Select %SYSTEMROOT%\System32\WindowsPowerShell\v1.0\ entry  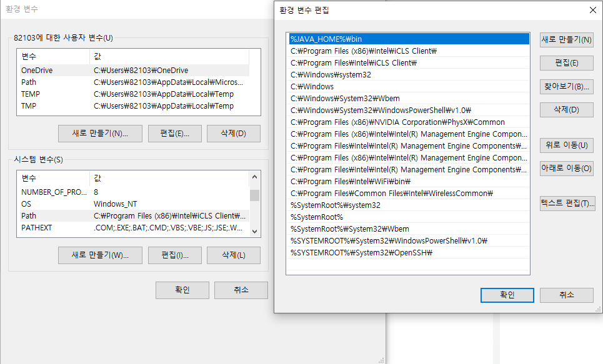pos(409,242)
